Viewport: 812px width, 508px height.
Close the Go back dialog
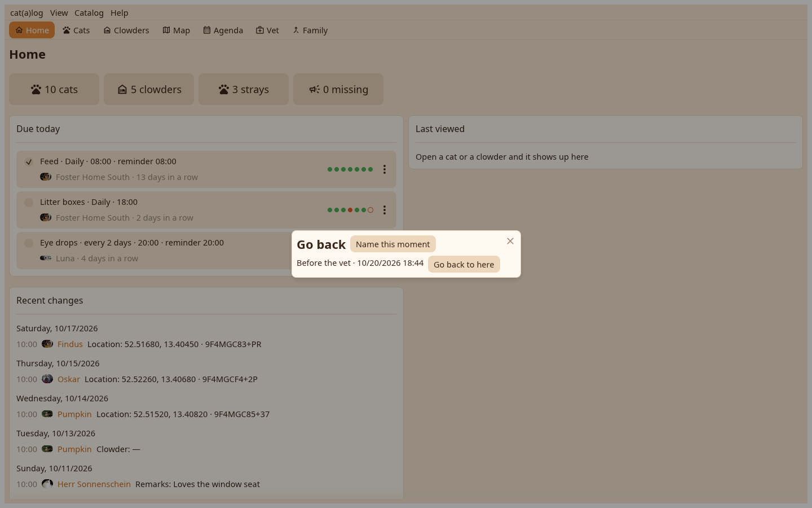point(510,241)
